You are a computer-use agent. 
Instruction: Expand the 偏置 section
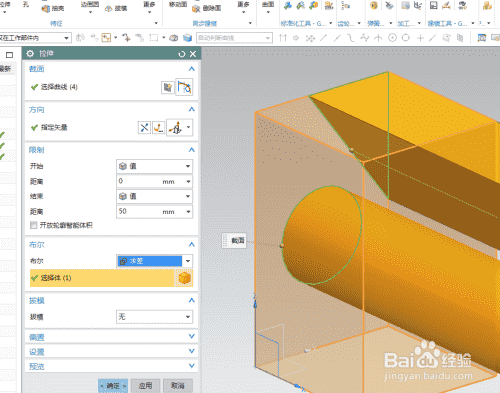coord(111,337)
